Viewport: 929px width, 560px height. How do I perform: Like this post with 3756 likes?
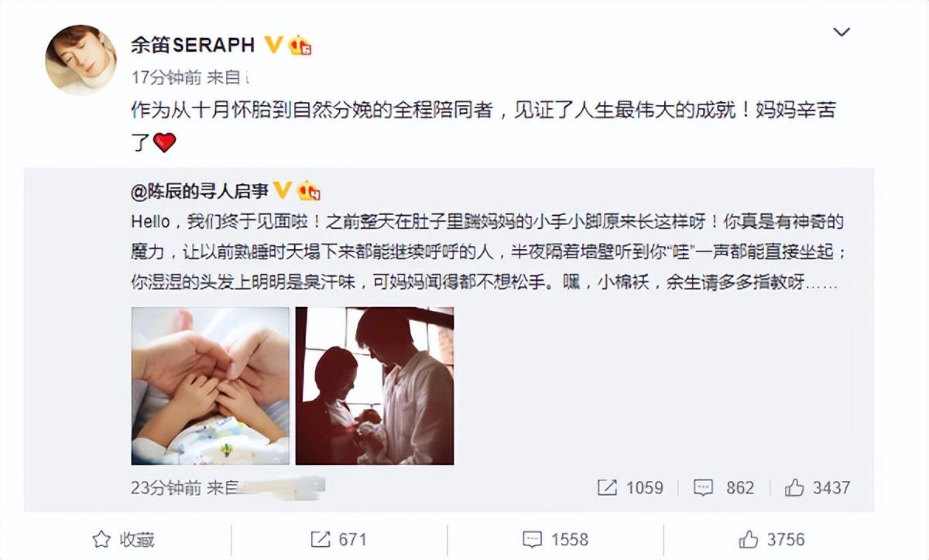pos(772,539)
